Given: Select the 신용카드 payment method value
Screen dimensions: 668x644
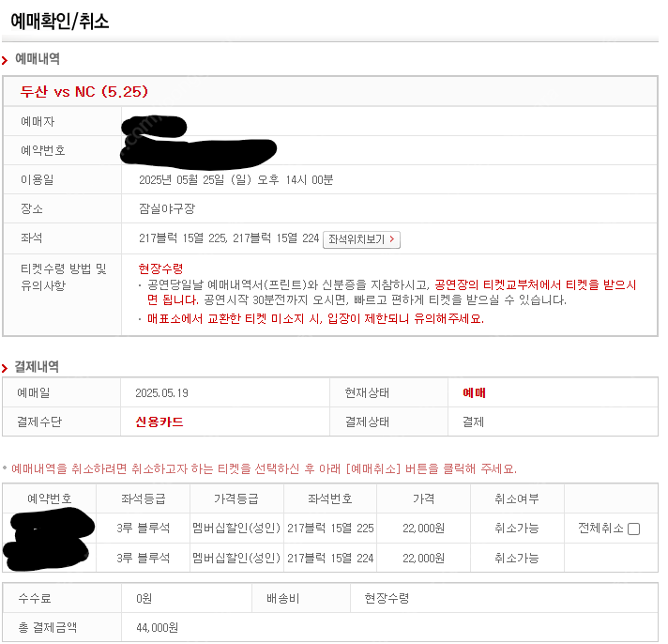Looking at the screenshot, I should (159, 422).
